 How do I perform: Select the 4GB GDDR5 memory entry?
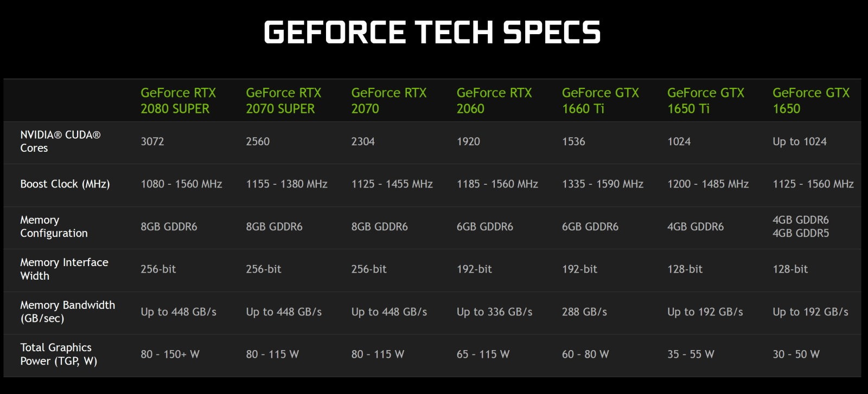[801, 234]
